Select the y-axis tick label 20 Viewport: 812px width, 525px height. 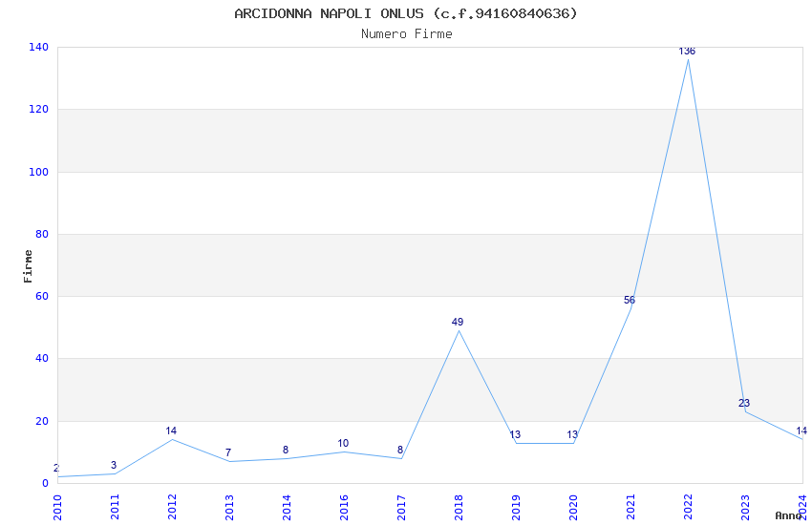coord(42,421)
